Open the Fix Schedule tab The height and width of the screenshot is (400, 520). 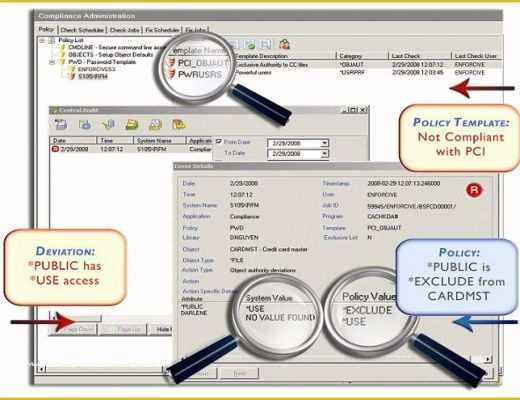[x=162, y=30]
